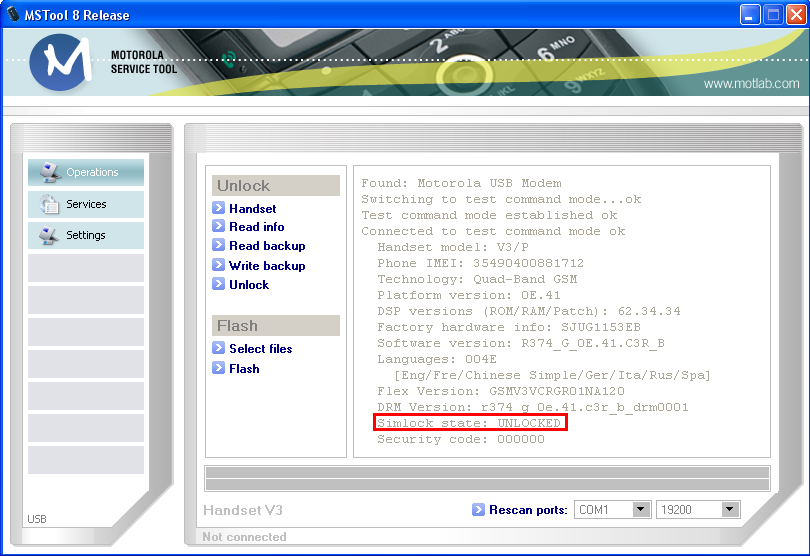Run Read backup command

click(x=267, y=246)
